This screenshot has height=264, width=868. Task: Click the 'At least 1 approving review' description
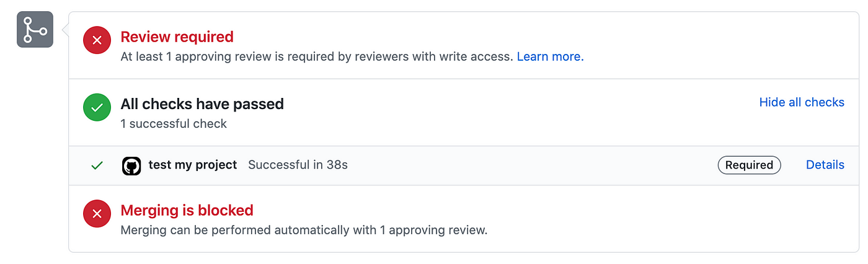317,56
